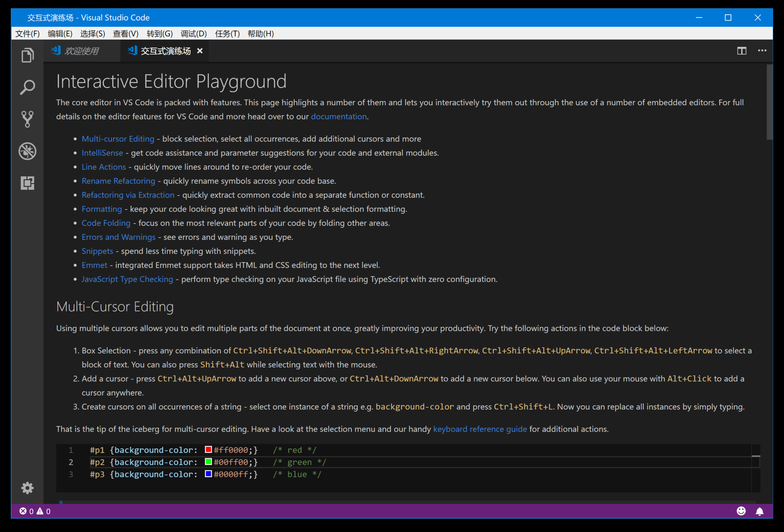The height and width of the screenshot is (532, 784).
Task: Click errors and warnings count in status bar
Action: coord(35,511)
